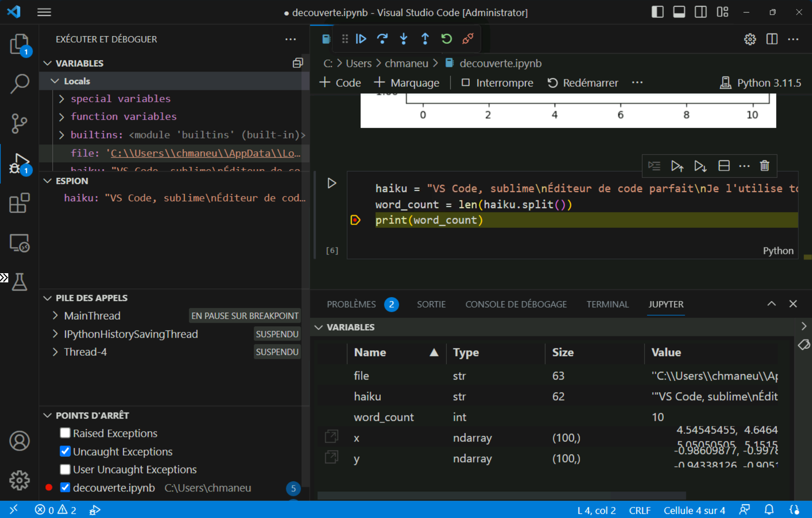Screen dimensions: 812x518
Task: Expand special variables
Action: 61,99
